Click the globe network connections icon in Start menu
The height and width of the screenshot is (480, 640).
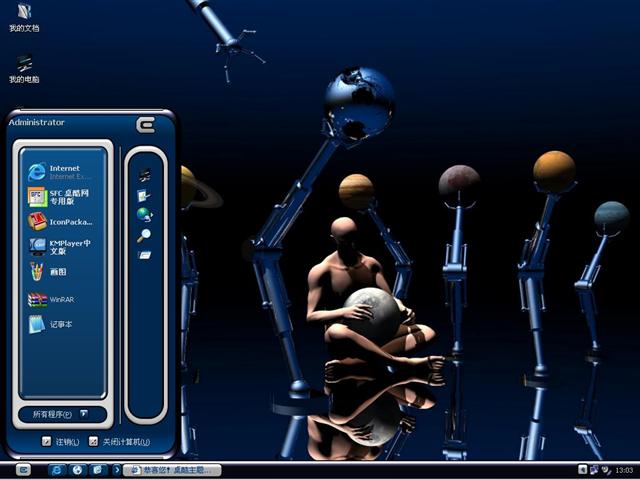point(144,214)
